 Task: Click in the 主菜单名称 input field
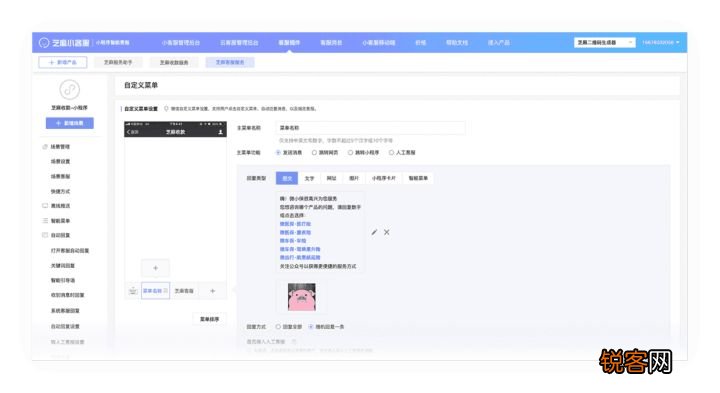point(371,128)
